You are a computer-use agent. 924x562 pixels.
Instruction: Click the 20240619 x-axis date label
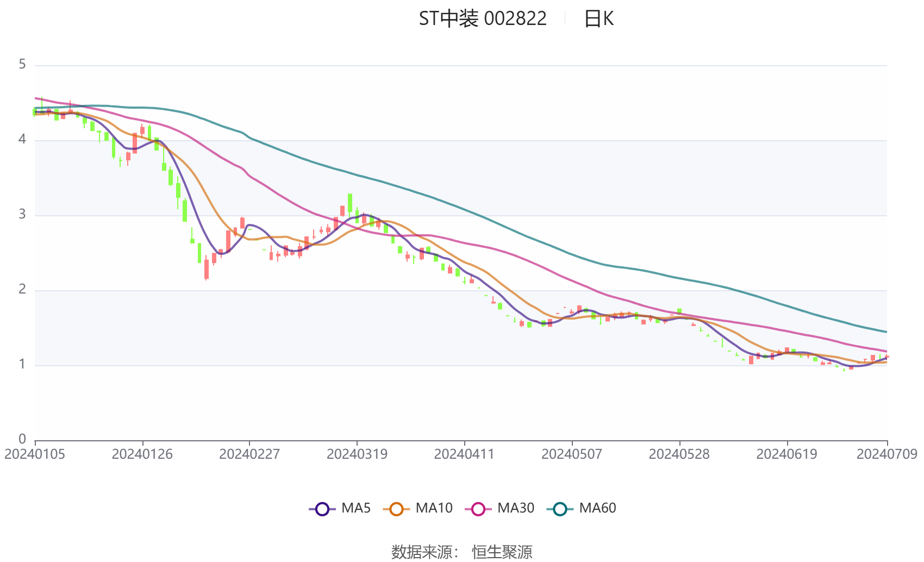787,454
